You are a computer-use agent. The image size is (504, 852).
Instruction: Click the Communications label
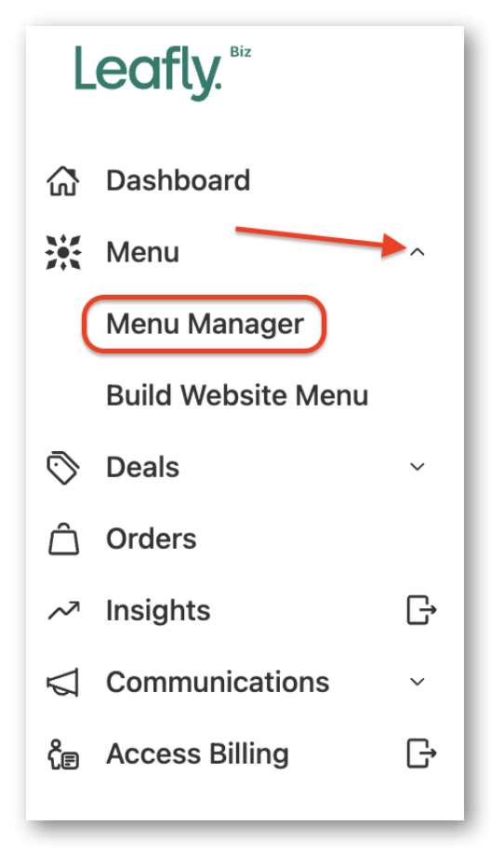click(x=218, y=682)
